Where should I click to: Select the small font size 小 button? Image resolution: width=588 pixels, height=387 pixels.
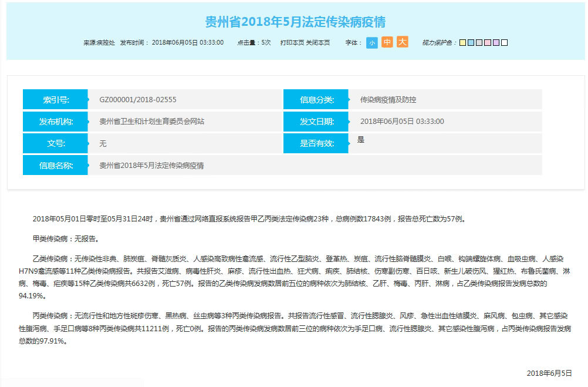[x=372, y=43]
